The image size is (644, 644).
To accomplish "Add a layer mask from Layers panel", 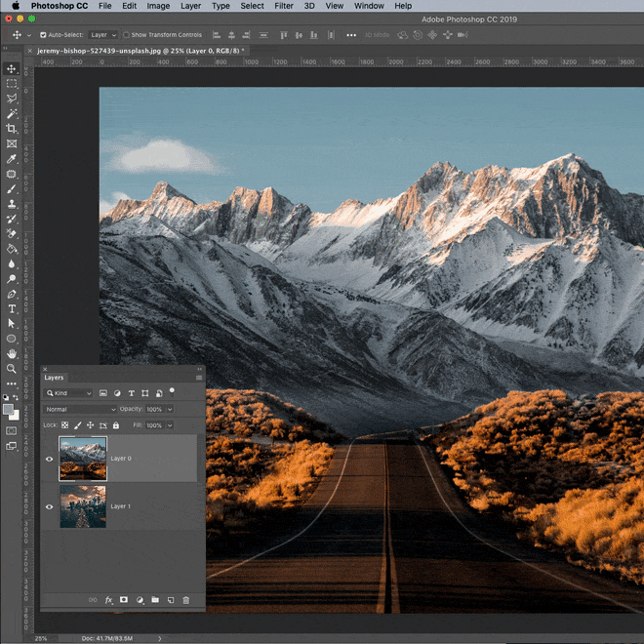I will click(124, 600).
